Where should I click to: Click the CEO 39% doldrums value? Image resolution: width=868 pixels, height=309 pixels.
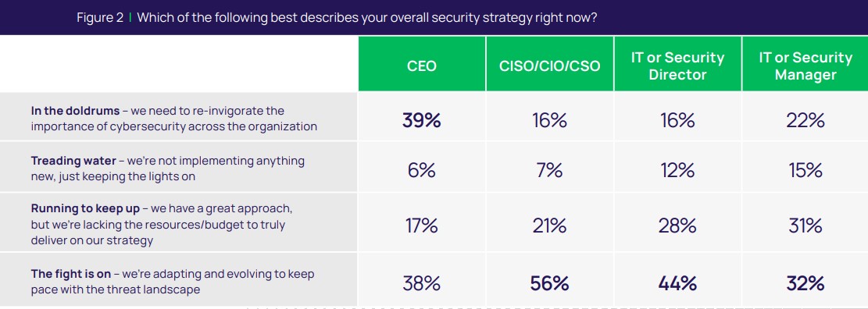tap(422, 120)
